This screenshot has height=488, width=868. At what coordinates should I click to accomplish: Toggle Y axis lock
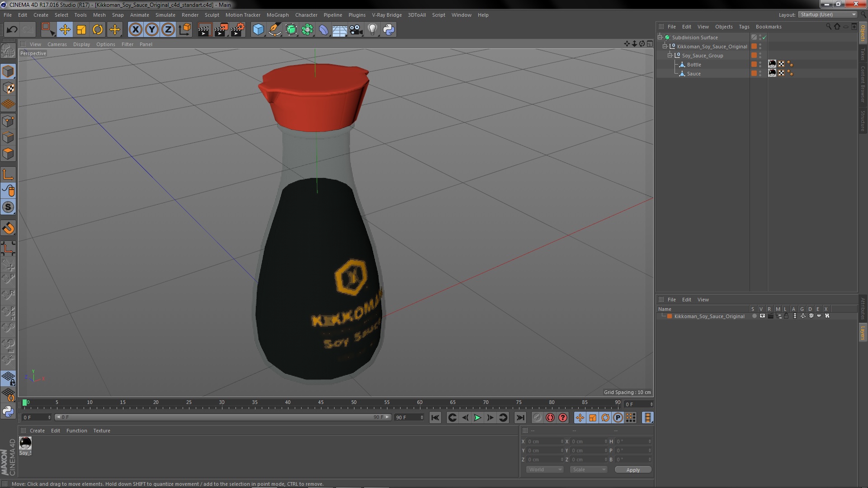point(152,30)
